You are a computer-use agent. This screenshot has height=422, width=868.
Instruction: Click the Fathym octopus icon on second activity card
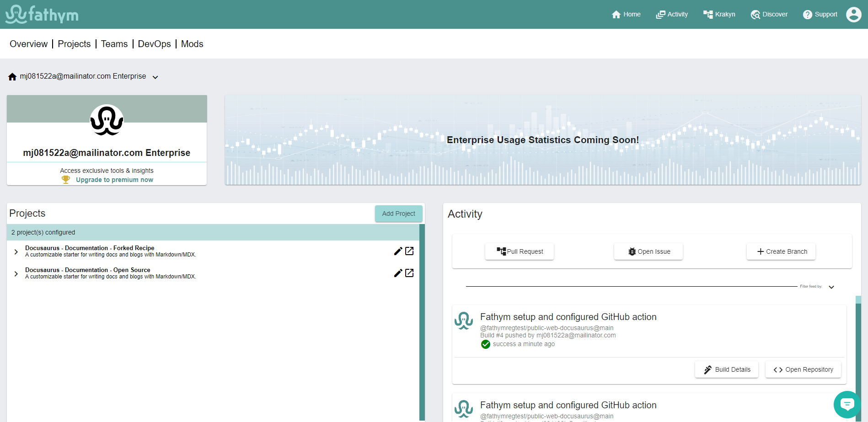click(x=464, y=409)
